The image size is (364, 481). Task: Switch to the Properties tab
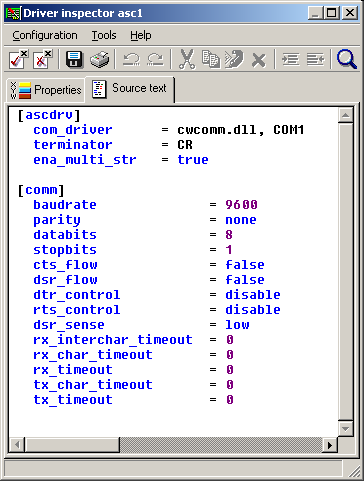point(46,90)
